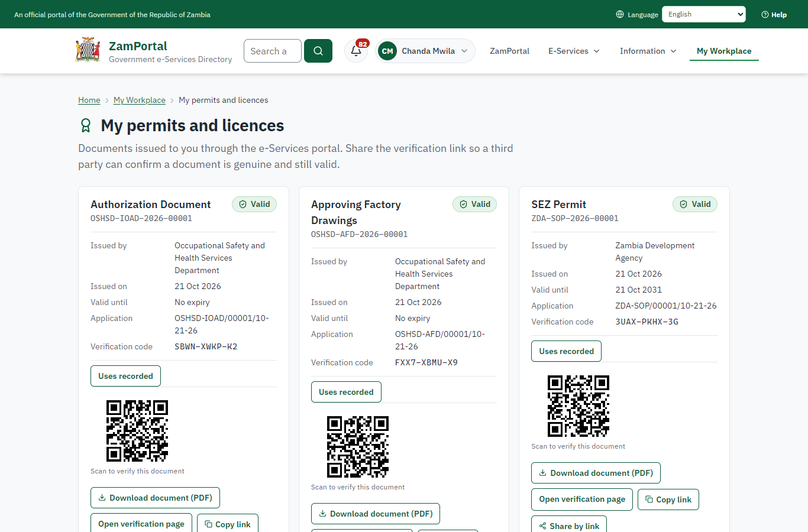Expand the Information menu

point(648,51)
